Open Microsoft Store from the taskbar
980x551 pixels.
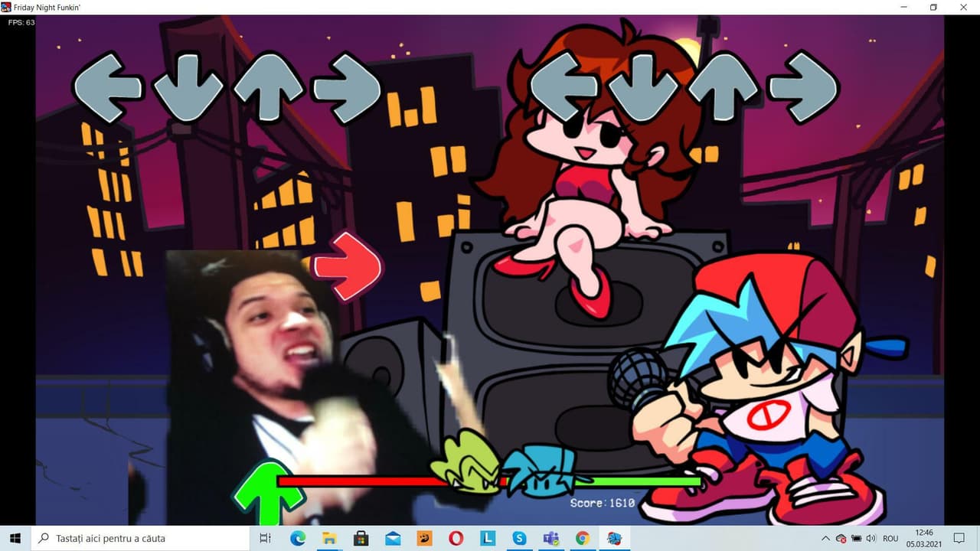(361, 538)
